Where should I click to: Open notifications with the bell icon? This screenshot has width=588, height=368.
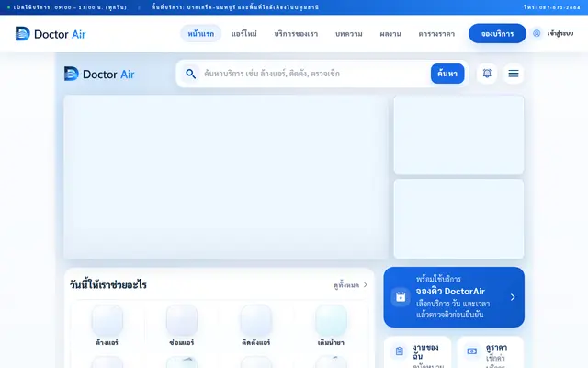487,74
